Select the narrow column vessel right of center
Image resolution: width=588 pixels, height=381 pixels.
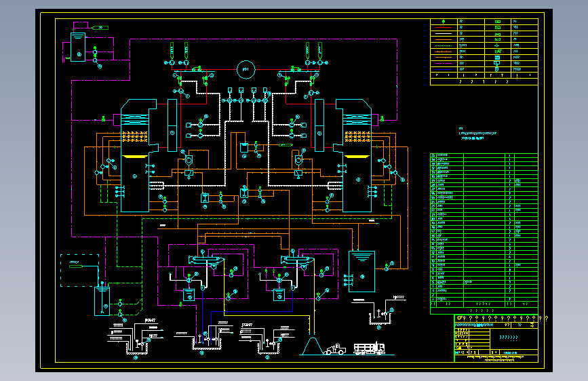(319, 125)
